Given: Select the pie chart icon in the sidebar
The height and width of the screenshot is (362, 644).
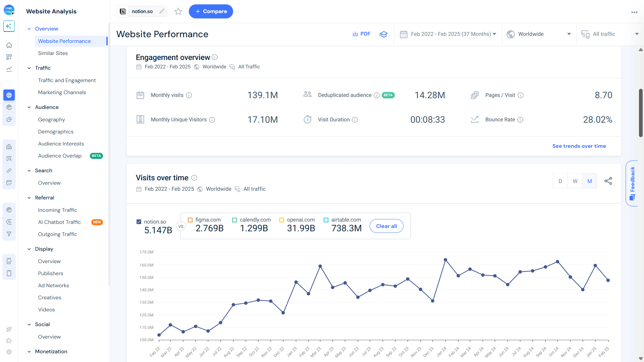Looking at the screenshot, I should pyautogui.click(x=9, y=119).
